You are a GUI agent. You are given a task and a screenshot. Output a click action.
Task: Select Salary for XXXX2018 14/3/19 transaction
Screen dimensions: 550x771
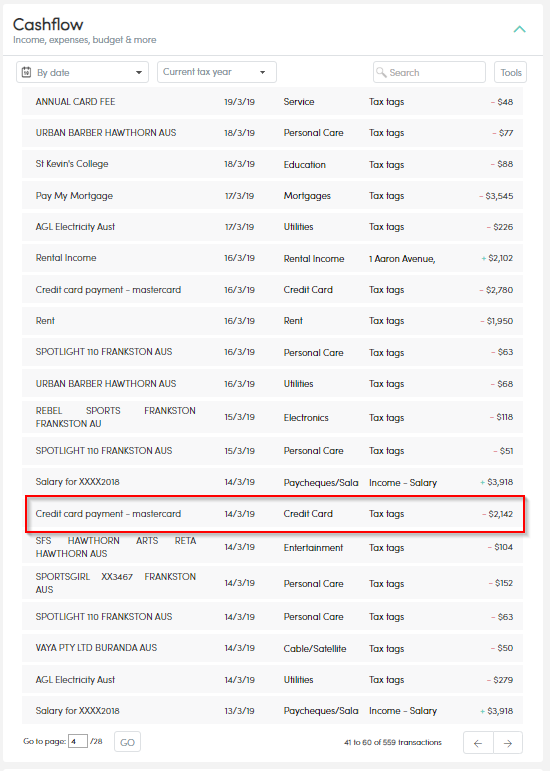coord(272,482)
